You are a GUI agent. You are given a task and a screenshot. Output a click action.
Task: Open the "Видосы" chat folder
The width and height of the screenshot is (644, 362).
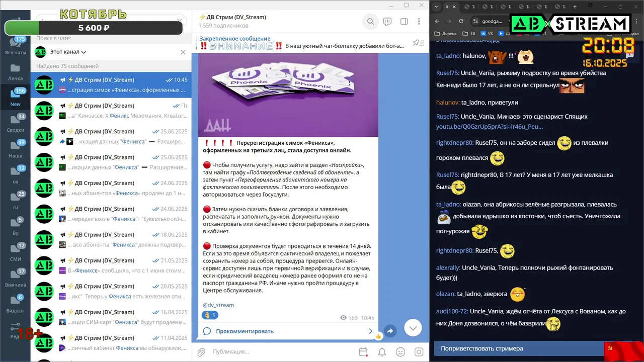[16, 304]
